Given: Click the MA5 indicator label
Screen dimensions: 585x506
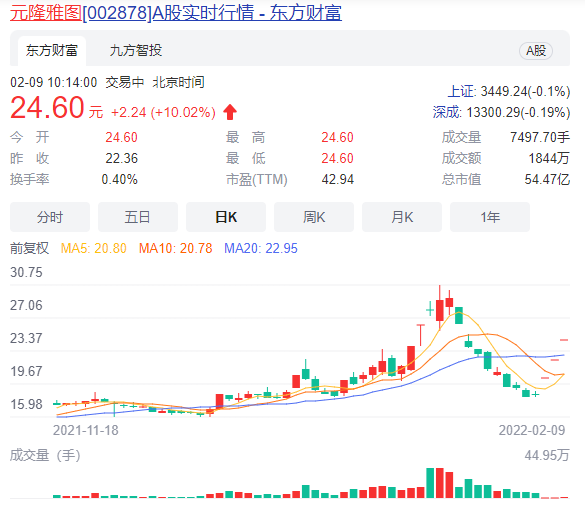Looking at the screenshot, I should (94, 248).
